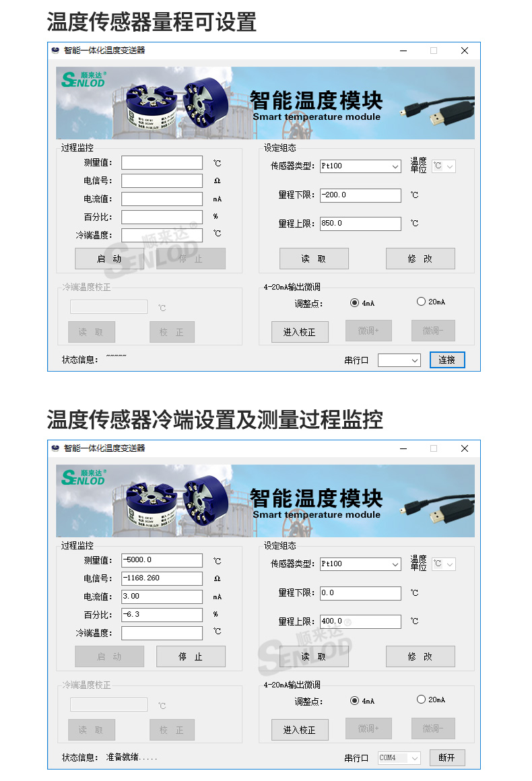Click the SENLOD logo in upper window banner
This screenshot has height=781, width=532.
coord(84,79)
